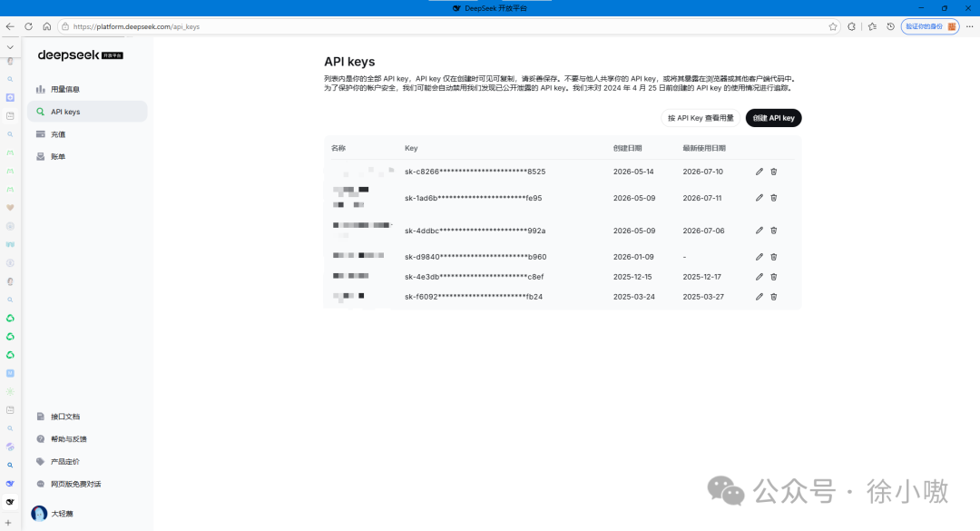Click last used date 2025-12-17
Screen dimensions: 980x531
701,277
